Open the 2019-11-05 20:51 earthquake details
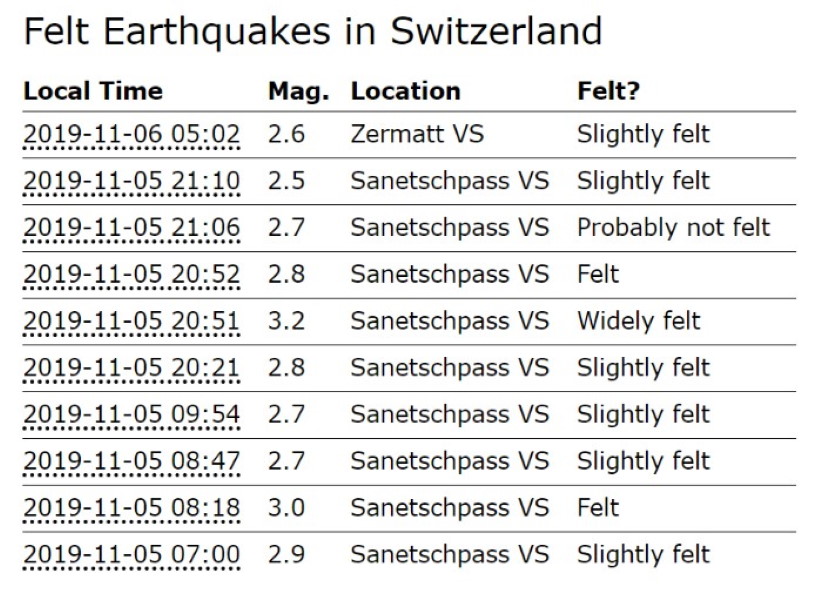Image resolution: width=820 pixels, height=592 pixels. click(x=131, y=321)
